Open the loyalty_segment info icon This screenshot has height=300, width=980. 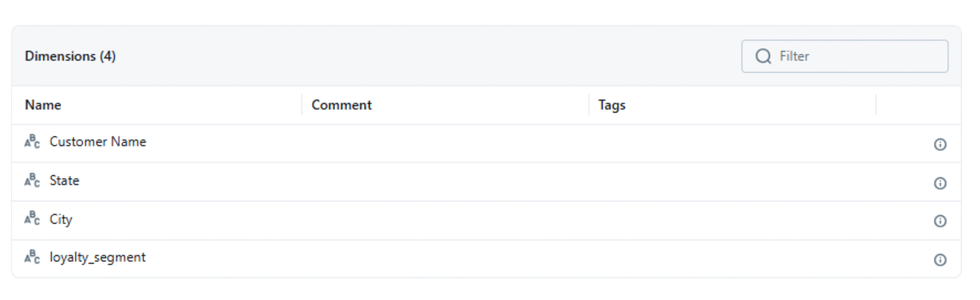point(940,260)
